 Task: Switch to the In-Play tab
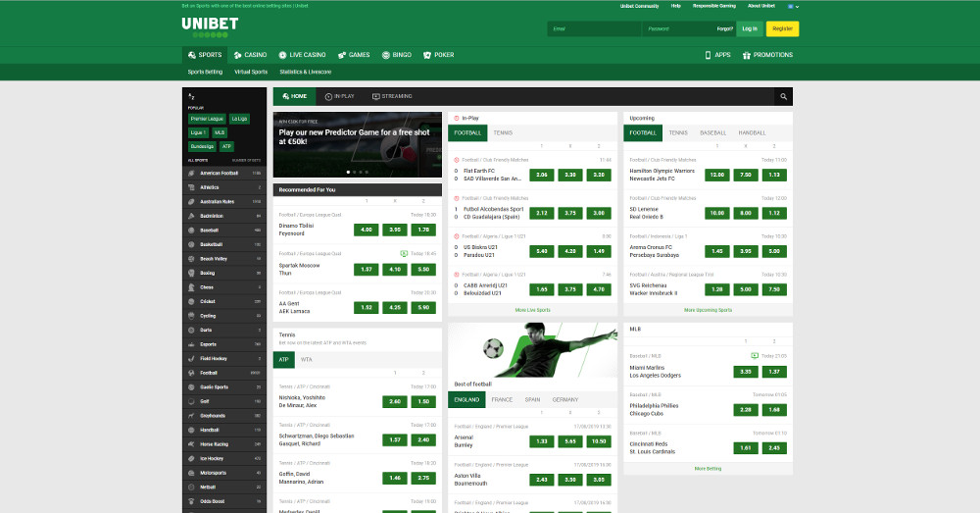click(x=339, y=96)
